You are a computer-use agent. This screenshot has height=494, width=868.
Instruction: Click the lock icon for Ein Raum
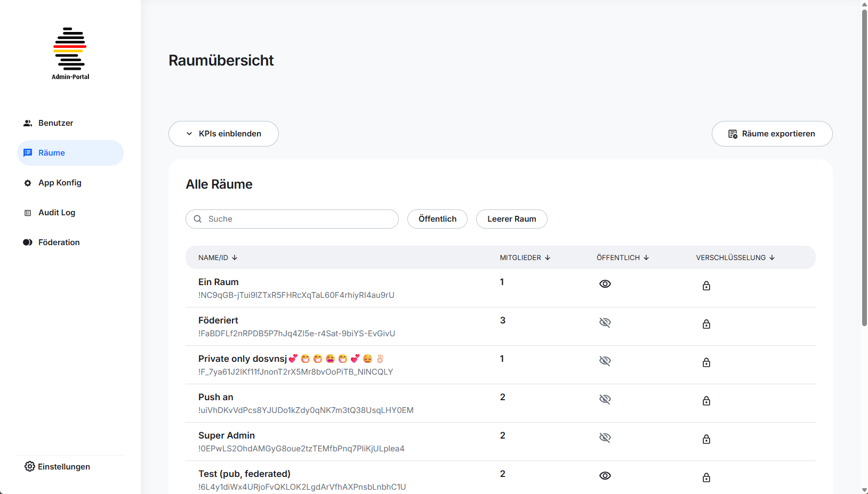pos(706,286)
